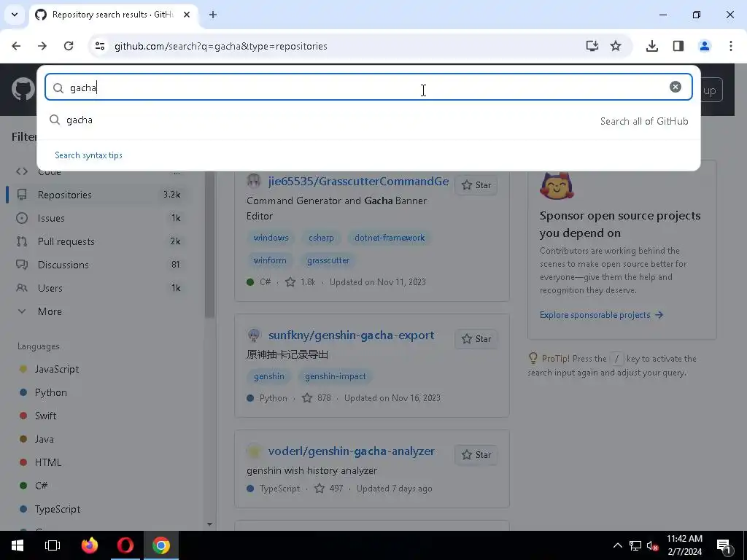Open the Windows Start menu

point(18,545)
